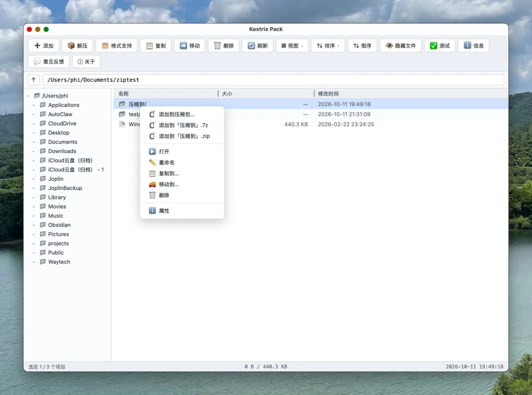Select the JoplinBackup folder in the sidebar
The width and height of the screenshot is (532, 395).
click(65, 188)
